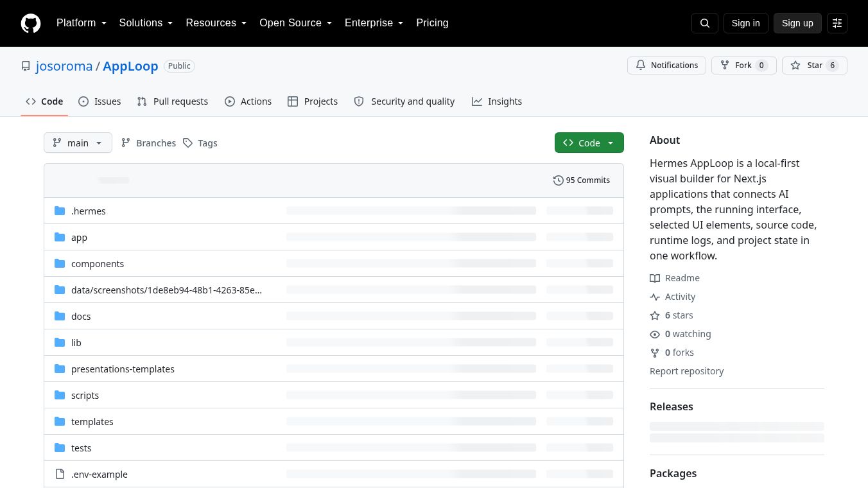Expand the Platform menu

tap(82, 23)
